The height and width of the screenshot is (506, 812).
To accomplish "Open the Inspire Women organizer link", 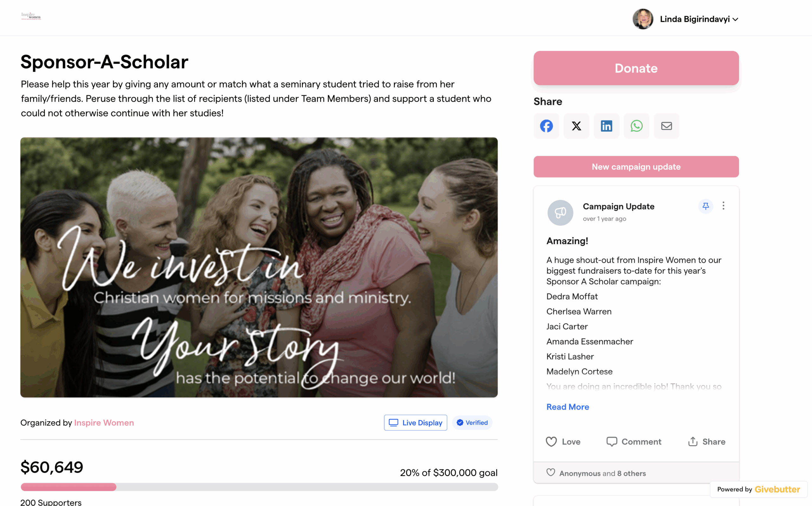I will tap(104, 423).
